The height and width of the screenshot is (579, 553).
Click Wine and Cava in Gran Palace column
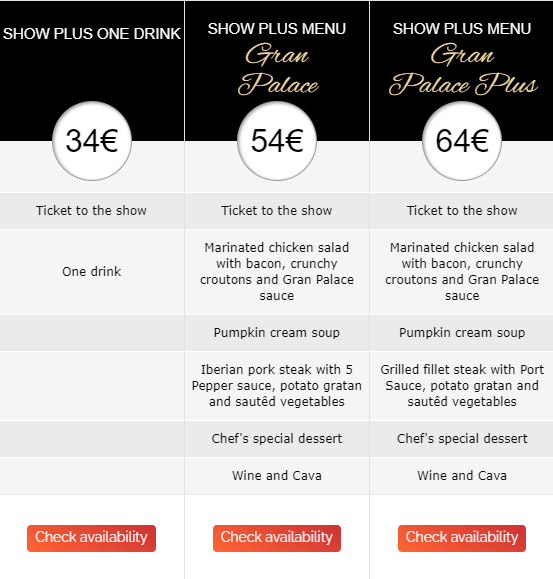pos(276,475)
